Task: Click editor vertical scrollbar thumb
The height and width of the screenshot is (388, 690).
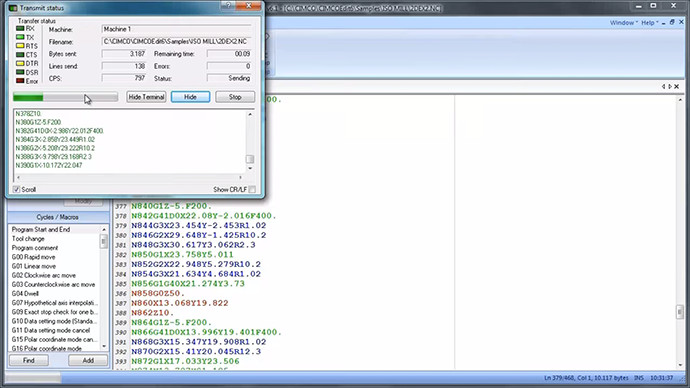Action: 680,312
